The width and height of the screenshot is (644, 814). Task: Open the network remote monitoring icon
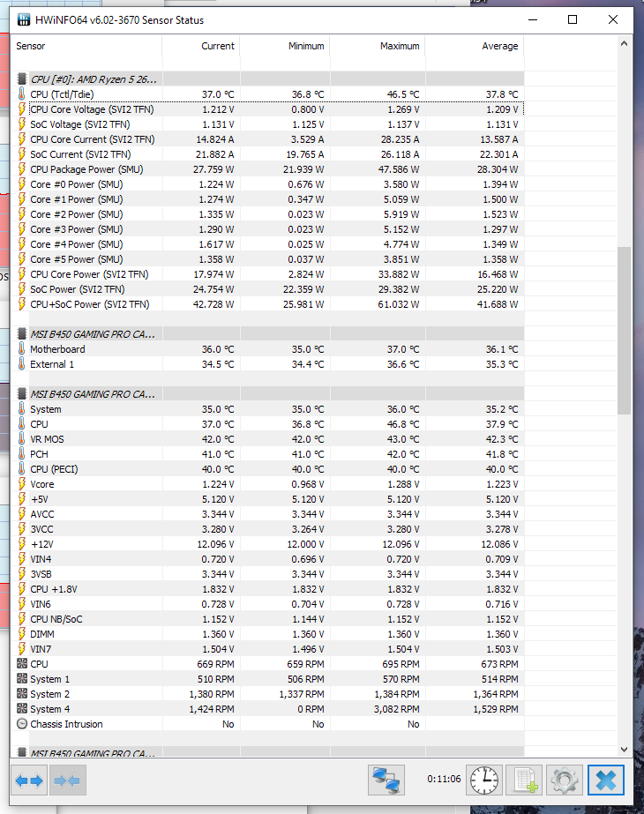(x=386, y=780)
